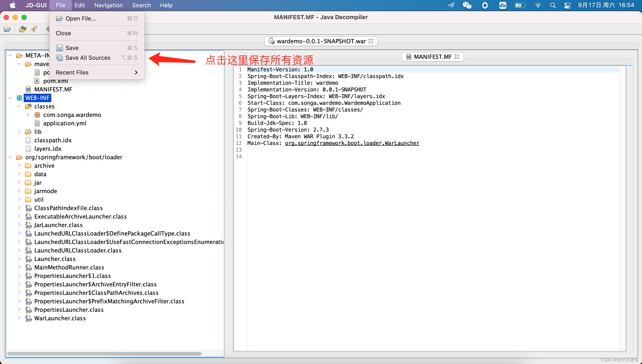Image resolution: width=642 pixels, height=364 pixels.
Task: Select application.yml file
Action: (65, 124)
